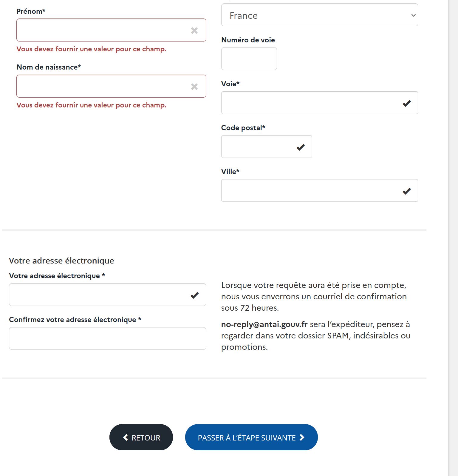Go back with the RETOUR button
The height and width of the screenshot is (476, 458).
[141, 437]
